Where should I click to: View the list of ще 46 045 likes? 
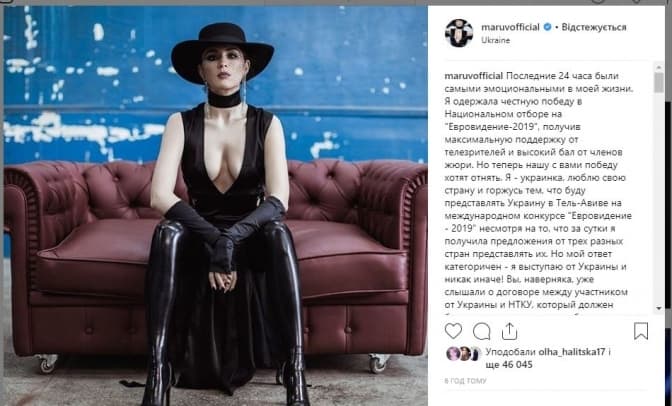(510, 365)
